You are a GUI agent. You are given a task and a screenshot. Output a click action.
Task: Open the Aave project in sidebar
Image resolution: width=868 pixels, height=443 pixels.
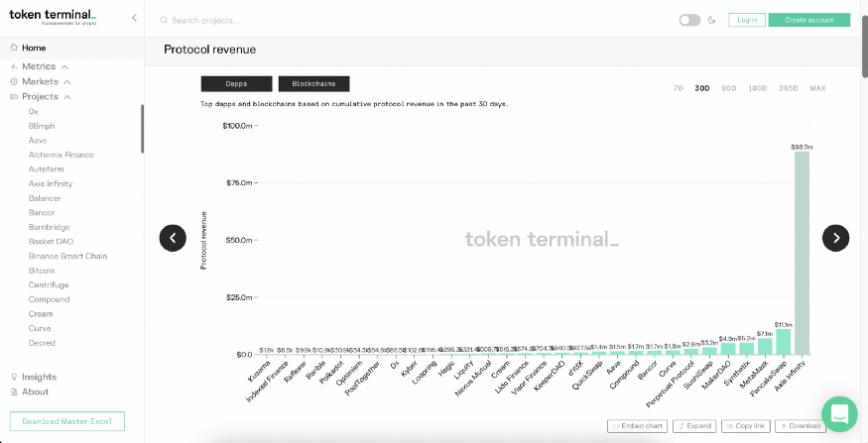(x=38, y=141)
